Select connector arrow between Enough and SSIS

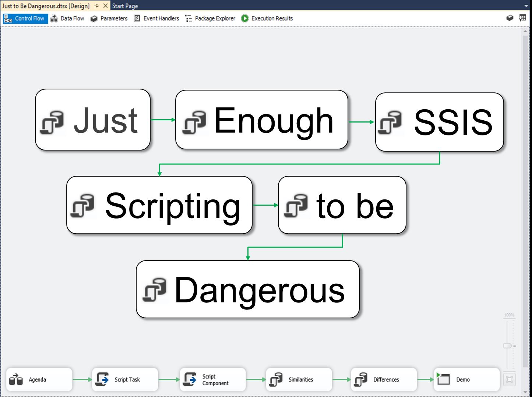362,122
